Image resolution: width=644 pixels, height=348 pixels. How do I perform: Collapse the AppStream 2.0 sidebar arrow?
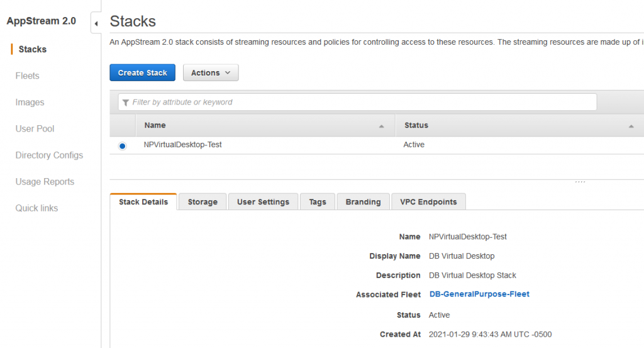click(96, 23)
